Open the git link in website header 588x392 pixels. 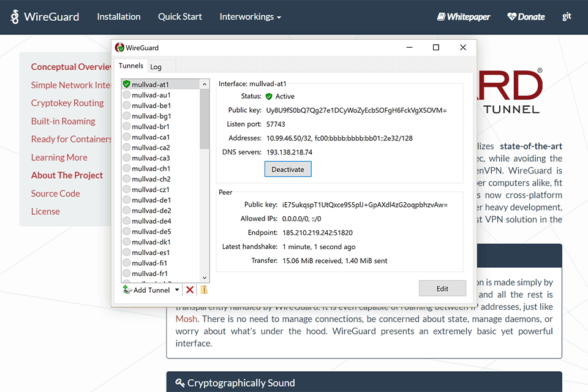(567, 16)
